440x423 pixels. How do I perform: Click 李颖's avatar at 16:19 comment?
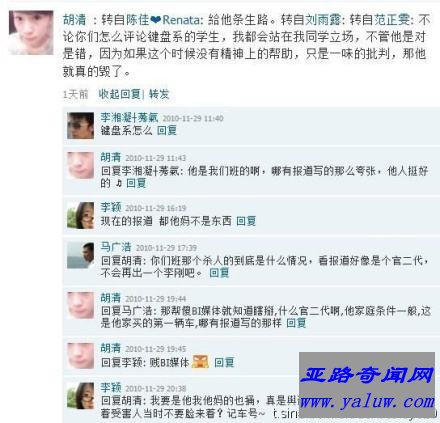(80, 215)
